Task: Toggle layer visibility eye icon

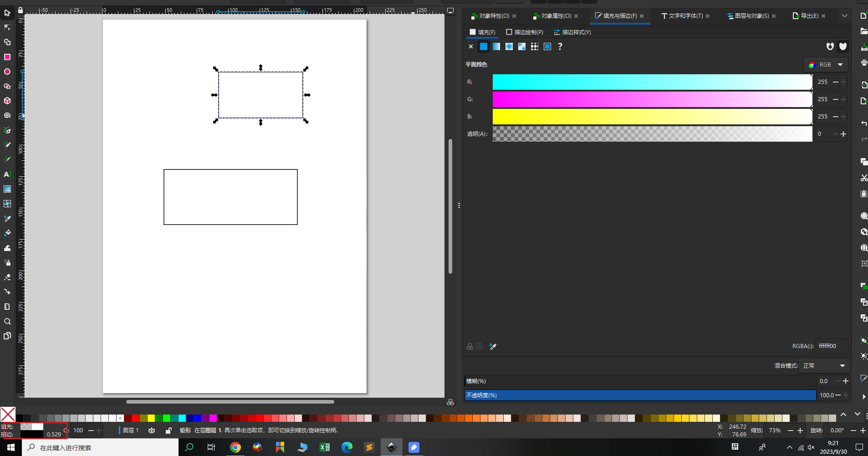Action: click(152, 430)
